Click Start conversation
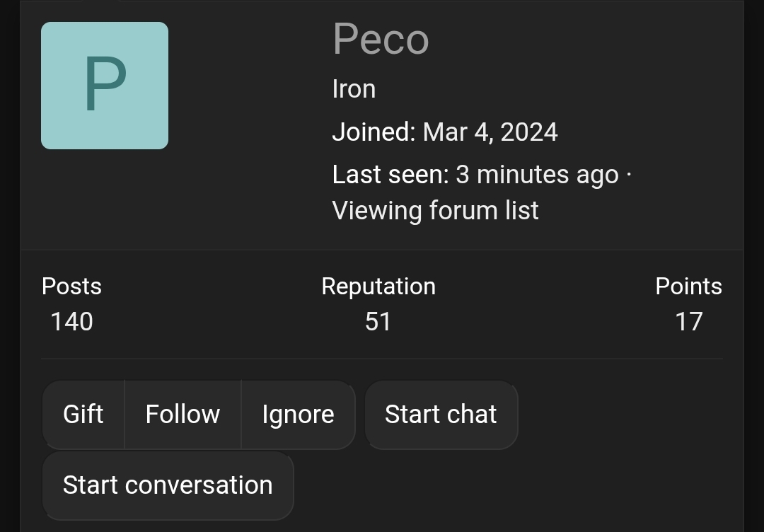The image size is (764, 532). click(x=168, y=485)
